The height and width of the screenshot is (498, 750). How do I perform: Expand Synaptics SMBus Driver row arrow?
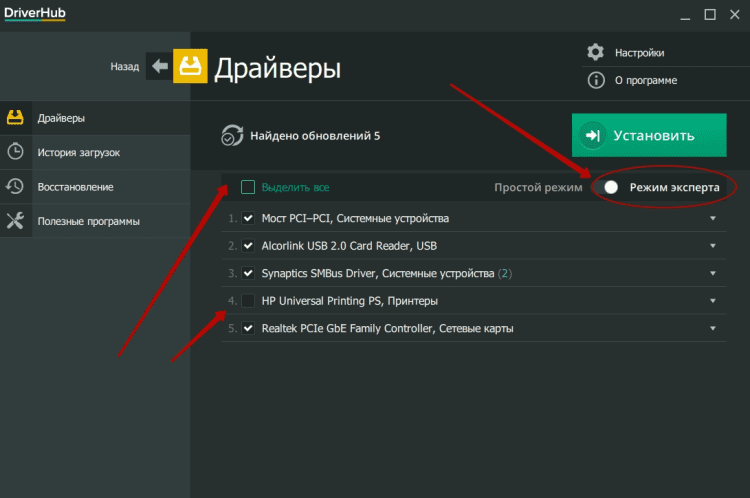714,273
